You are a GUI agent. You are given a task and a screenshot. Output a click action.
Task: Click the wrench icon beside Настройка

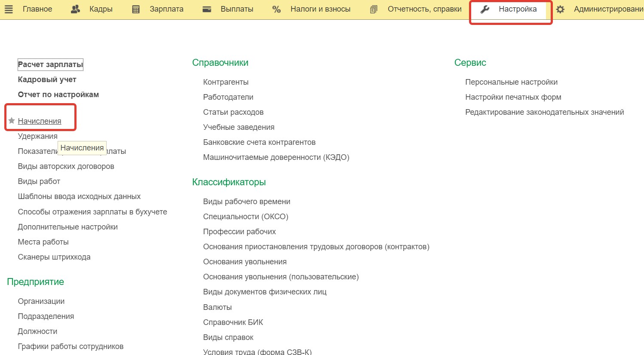click(x=485, y=9)
